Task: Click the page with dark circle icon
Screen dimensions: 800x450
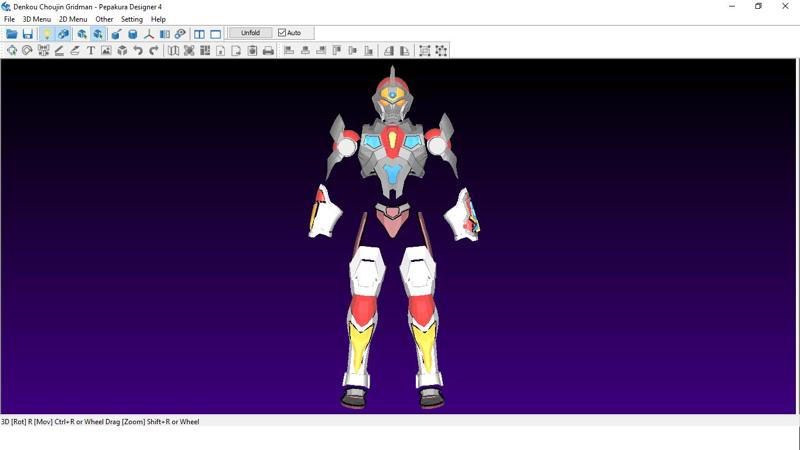Action: (x=252, y=50)
